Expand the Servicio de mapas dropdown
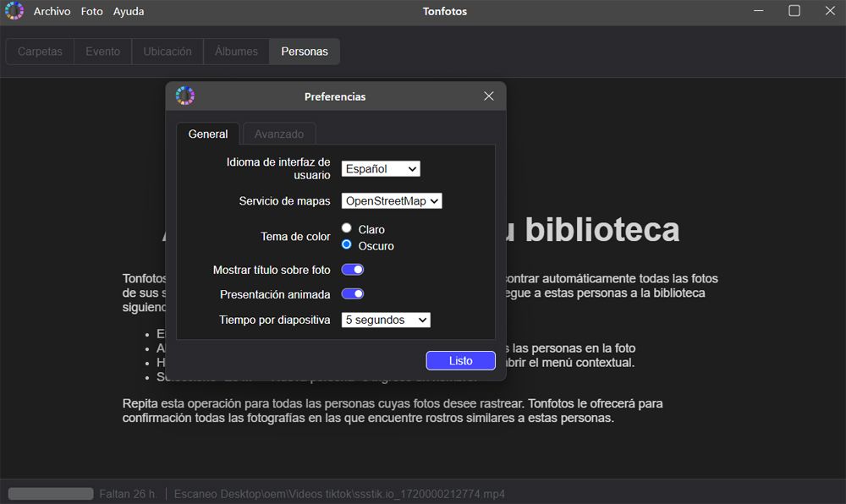The image size is (846, 504). [392, 201]
